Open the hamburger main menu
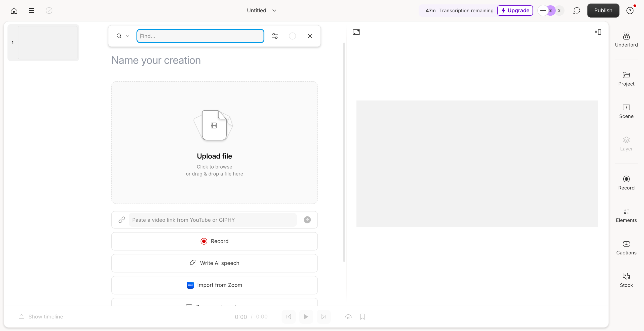The image size is (644, 331). pos(31,11)
